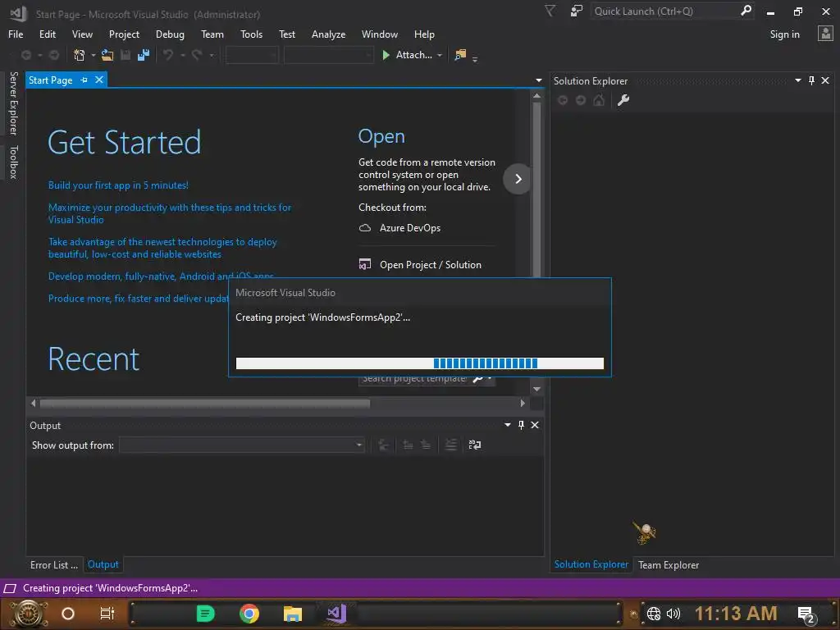The height and width of the screenshot is (630, 840).
Task: Open the Tools menu
Action: click(x=251, y=34)
